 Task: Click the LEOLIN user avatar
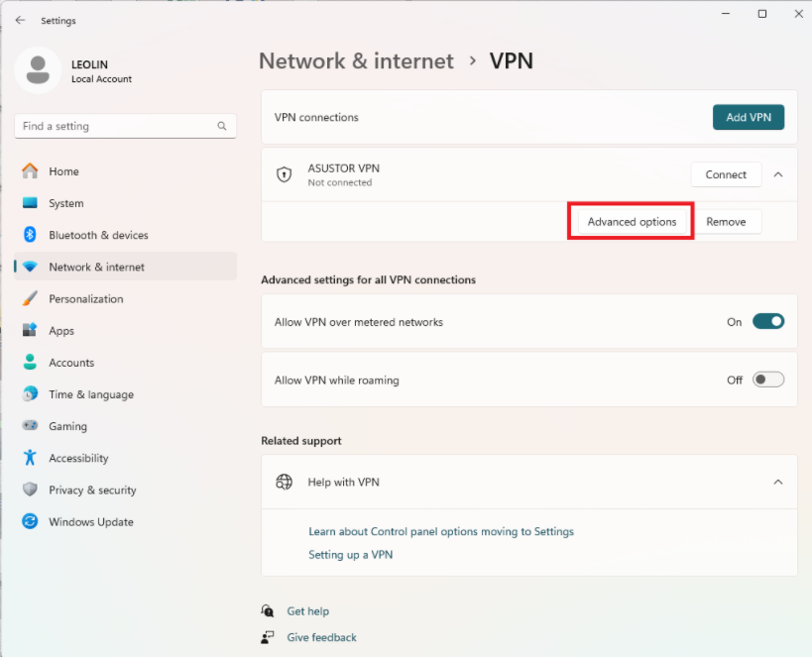pos(38,70)
